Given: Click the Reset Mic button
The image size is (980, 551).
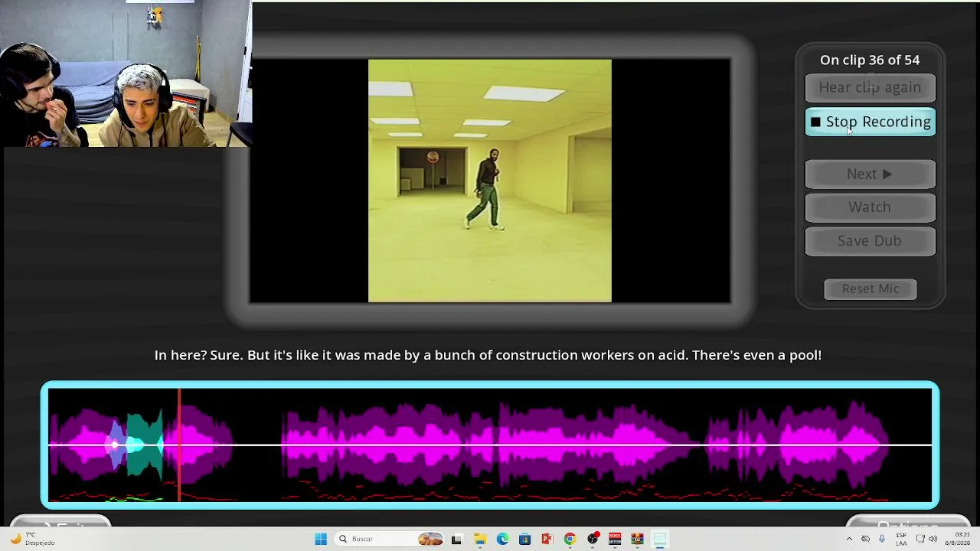Looking at the screenshot, I should [871, 289].
